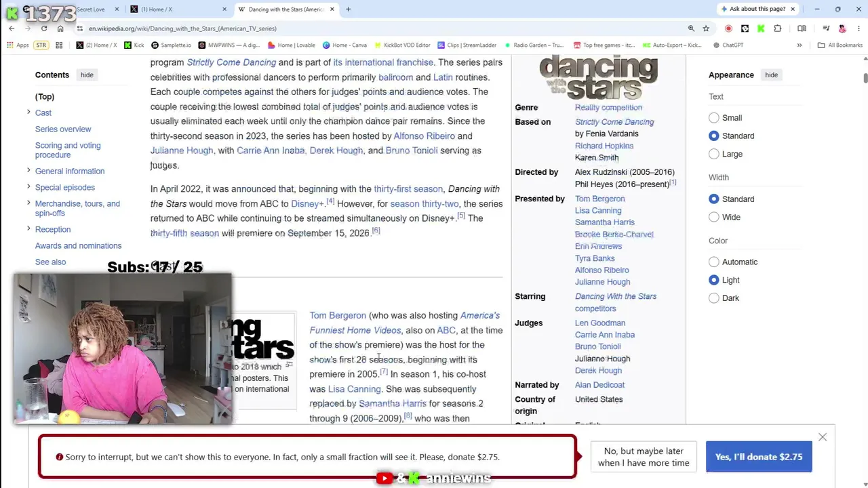This screenshot has width=868, height=488.
Task: Dismiss the 'Ask about this page?' chip
Action: click(x=793, y=9)
